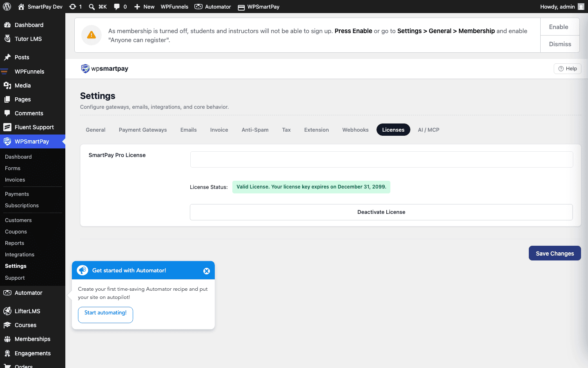Switch to the General tab
This screenshot has width=588, height=368.
(x=96, y=130)
